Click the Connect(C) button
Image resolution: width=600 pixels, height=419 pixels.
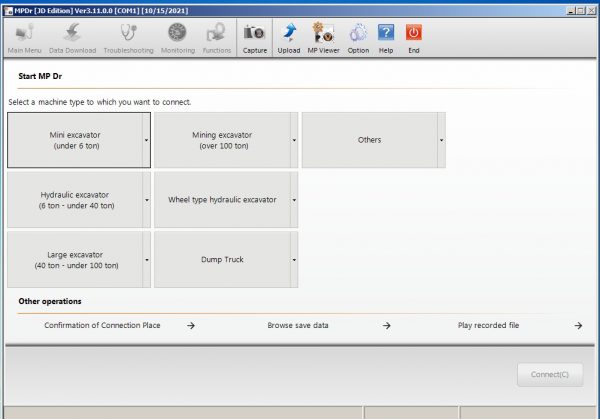(550, 374)
